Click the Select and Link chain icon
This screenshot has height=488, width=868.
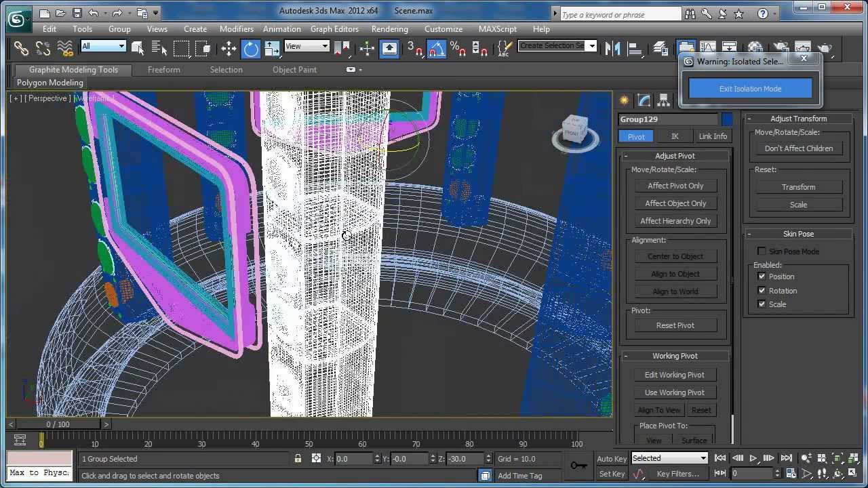21,48
